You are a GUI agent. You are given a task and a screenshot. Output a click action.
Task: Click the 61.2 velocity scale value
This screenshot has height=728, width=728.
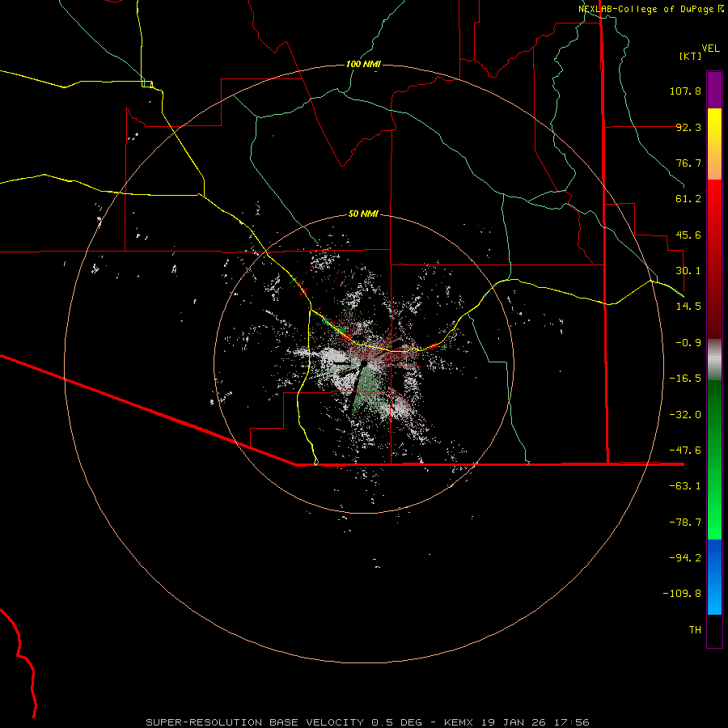tap(688, 199)
